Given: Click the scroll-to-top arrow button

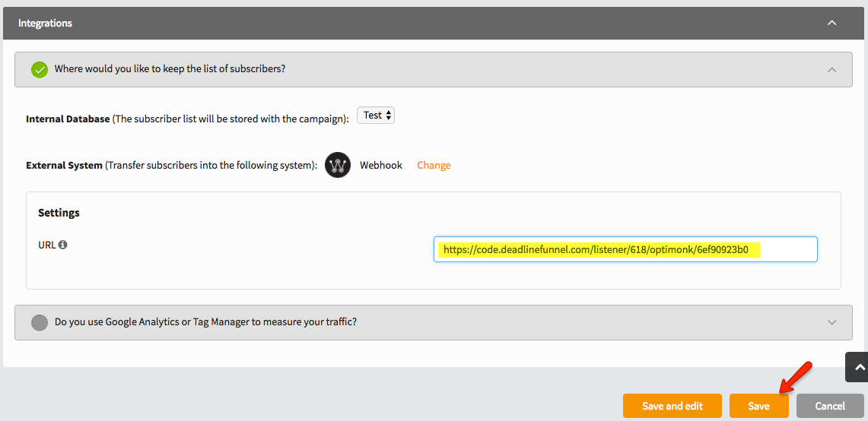Looking at the screenshot, I should [x=857, y=367].
